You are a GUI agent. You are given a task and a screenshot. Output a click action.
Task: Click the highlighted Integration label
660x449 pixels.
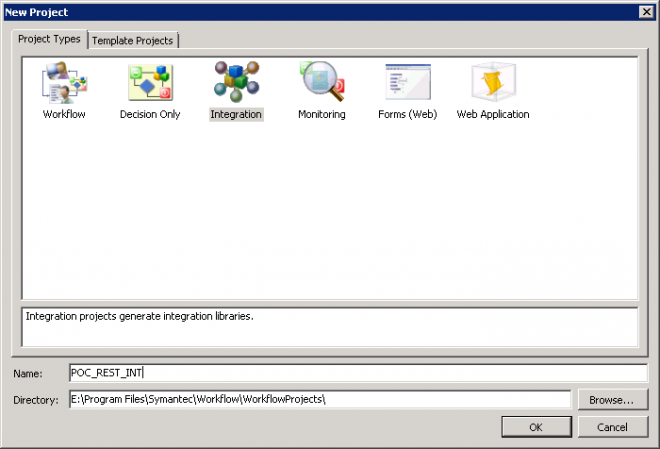236,114
